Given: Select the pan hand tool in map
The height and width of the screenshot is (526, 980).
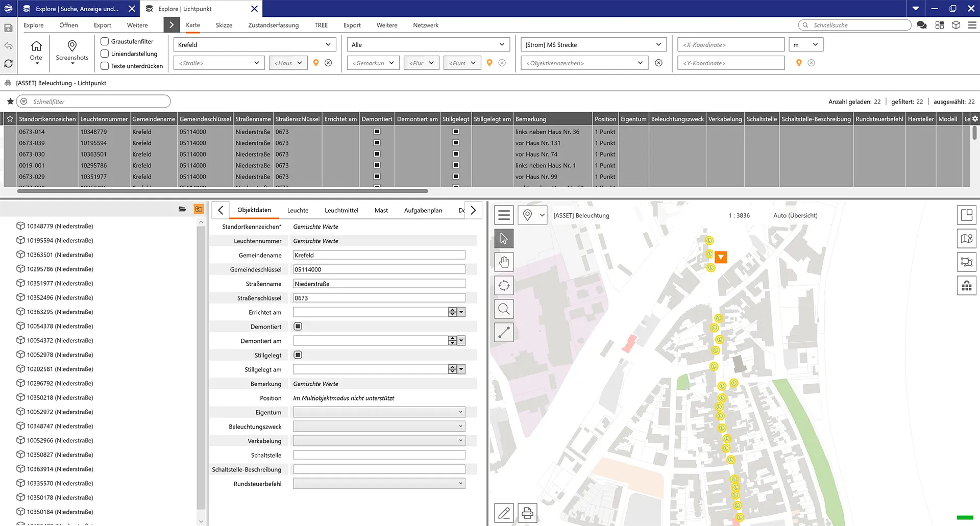Looking at the screenshot, I should point(504,262).
